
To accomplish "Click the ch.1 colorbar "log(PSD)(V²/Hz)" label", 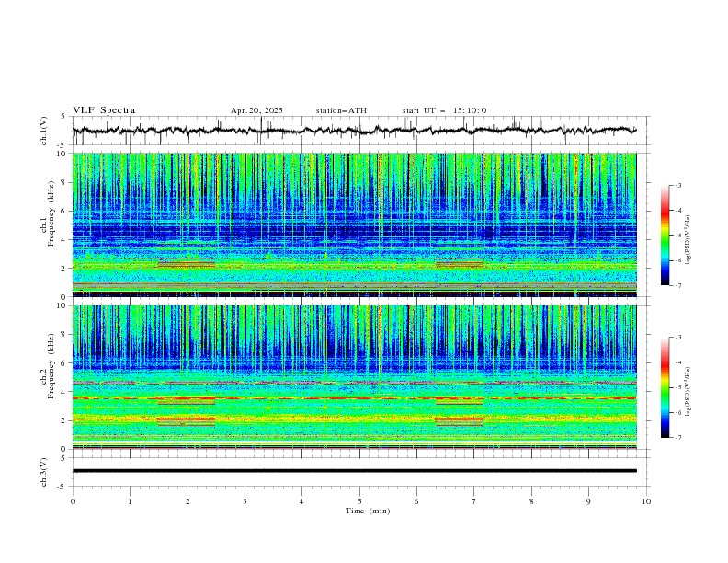I will (x=688, y=240).
